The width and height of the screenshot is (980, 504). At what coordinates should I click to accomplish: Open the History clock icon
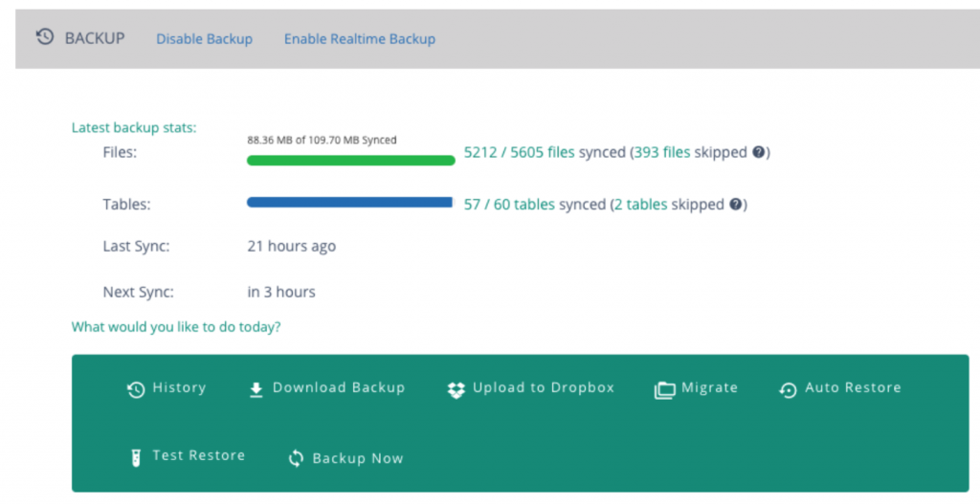click(x=136, y=389)
